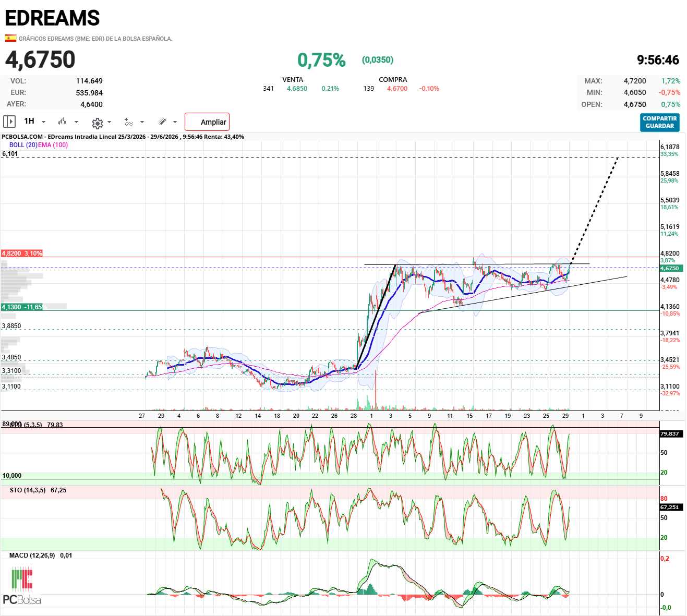The height and width of the screenshot is (616, 687).
Task: Click the Gráficos EDreams subtitle text
Action: (95, 39)
